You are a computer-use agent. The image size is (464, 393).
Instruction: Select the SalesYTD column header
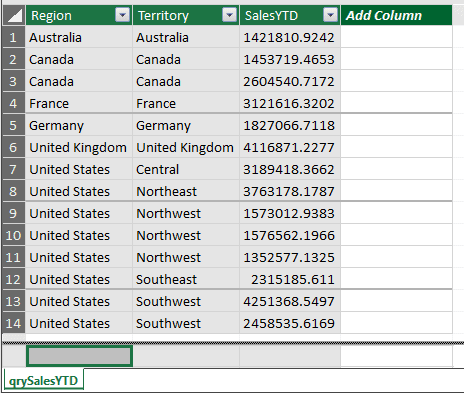290,15
